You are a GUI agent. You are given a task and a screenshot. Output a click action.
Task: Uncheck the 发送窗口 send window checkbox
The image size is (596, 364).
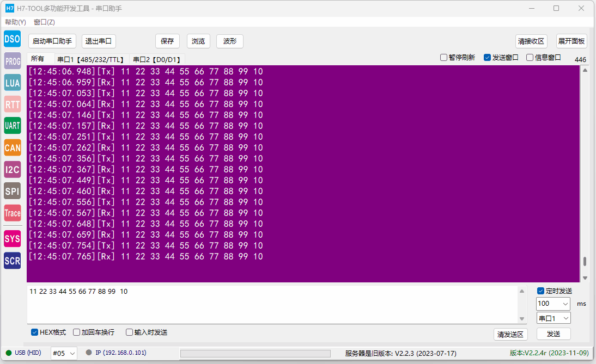[x=487, y=57]
